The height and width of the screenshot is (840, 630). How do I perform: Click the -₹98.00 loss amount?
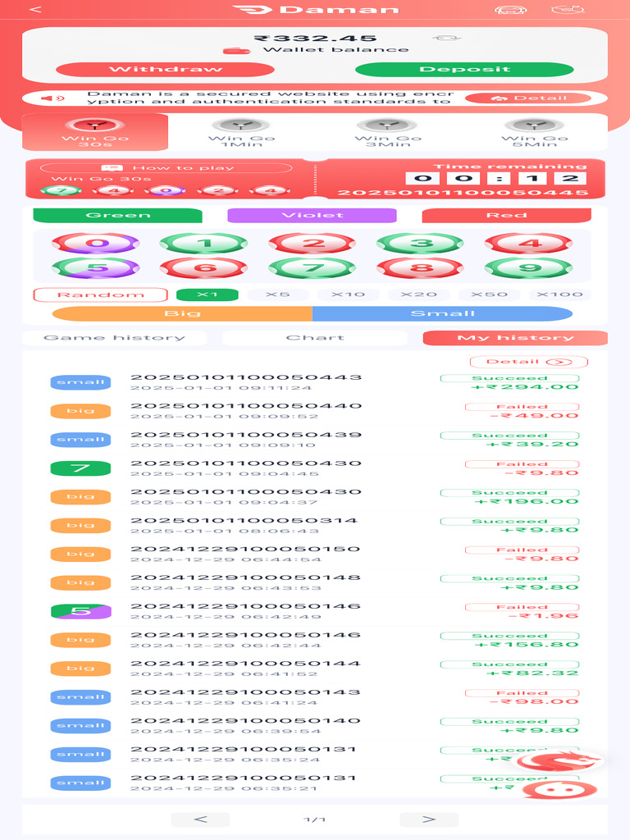click(533, 702)
